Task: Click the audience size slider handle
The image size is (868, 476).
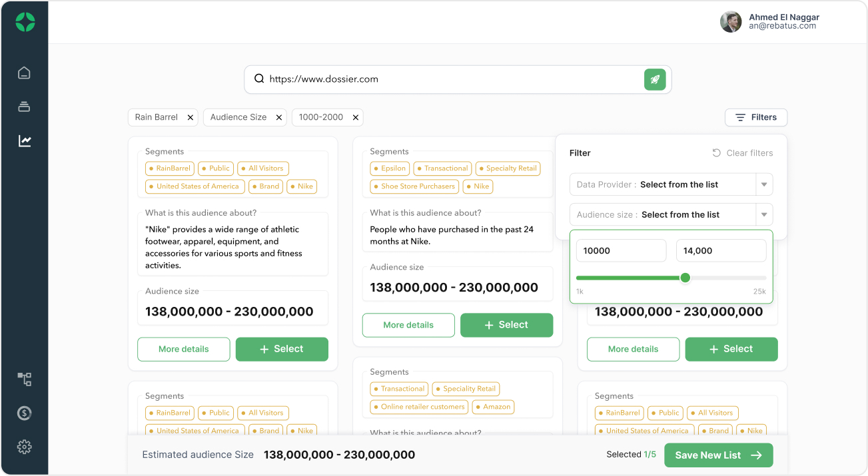Action: pos(685,278)
